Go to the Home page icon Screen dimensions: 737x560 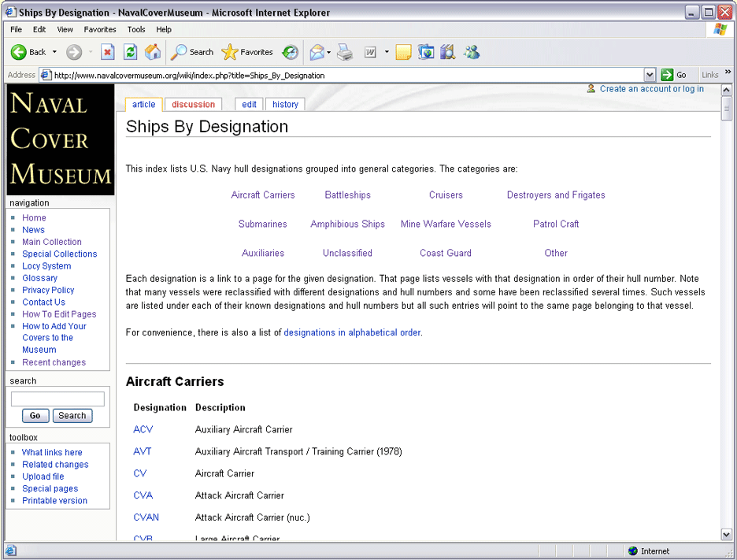coord(153,53)
